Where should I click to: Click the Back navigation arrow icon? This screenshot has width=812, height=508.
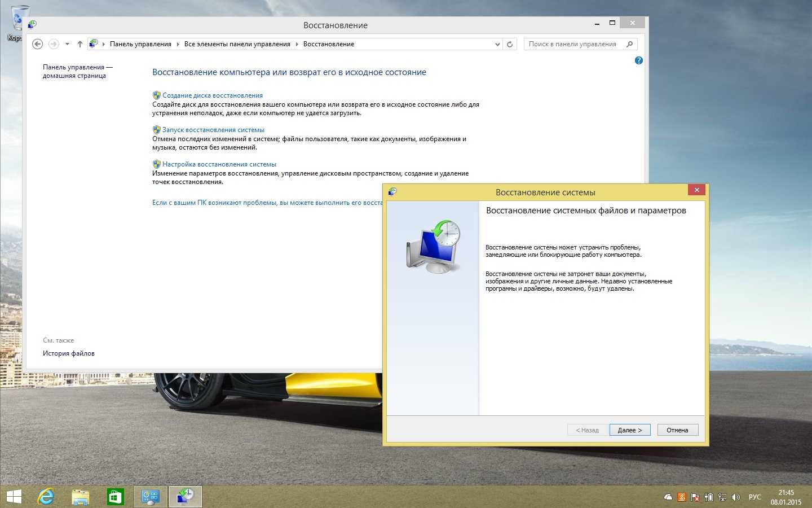(38, 44)
